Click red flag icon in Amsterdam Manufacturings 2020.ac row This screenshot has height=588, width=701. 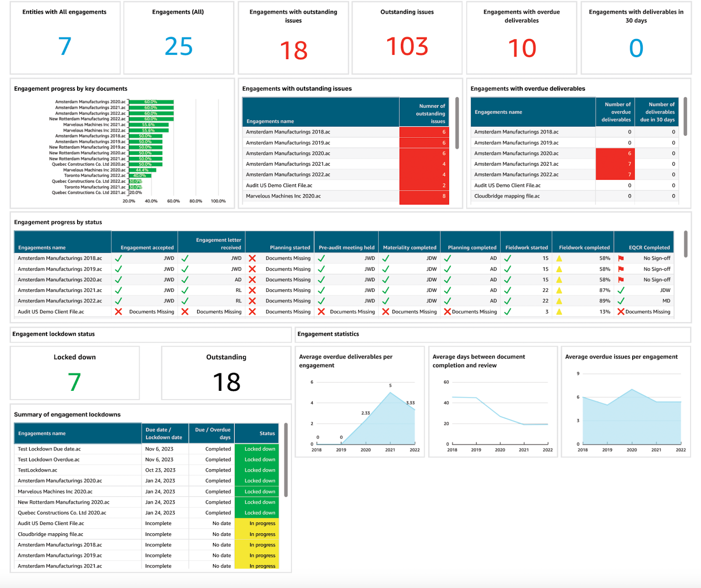621,280
